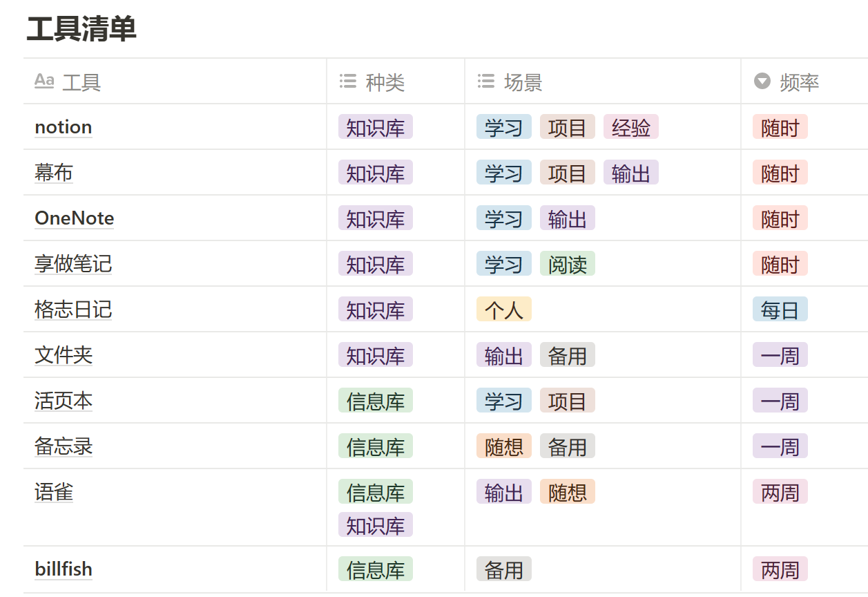
Task: Open the billfish row page
Action: tap(64, 569)
